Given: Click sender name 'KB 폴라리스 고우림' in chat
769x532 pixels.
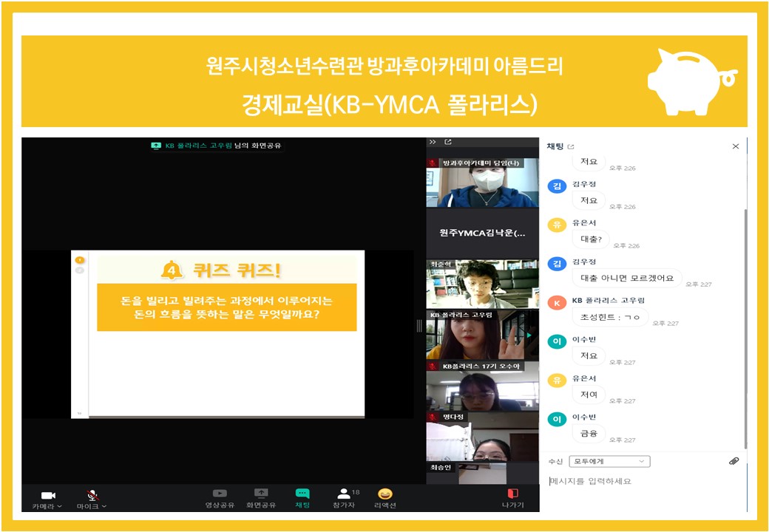Looking at the screenshot, I should coord(608,300).
